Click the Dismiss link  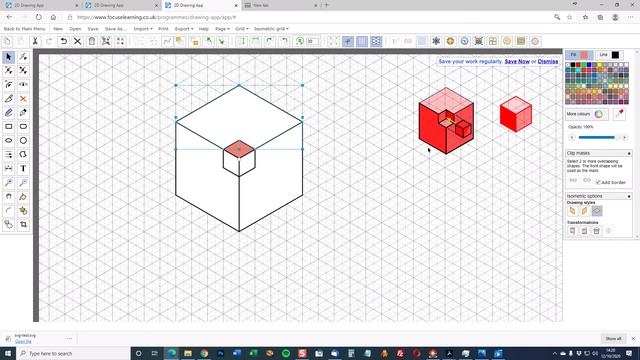(x=548, y=61)
